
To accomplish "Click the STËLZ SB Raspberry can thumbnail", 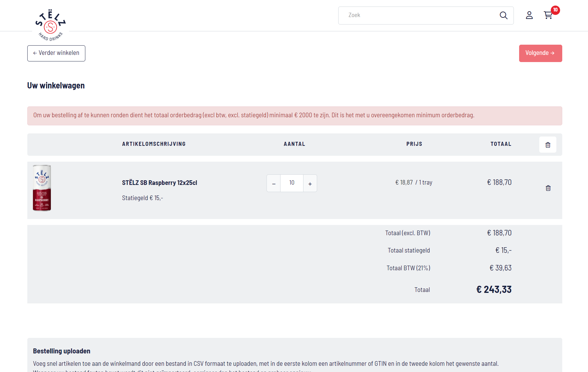I will pyautogui.click(x=42, y=188).
